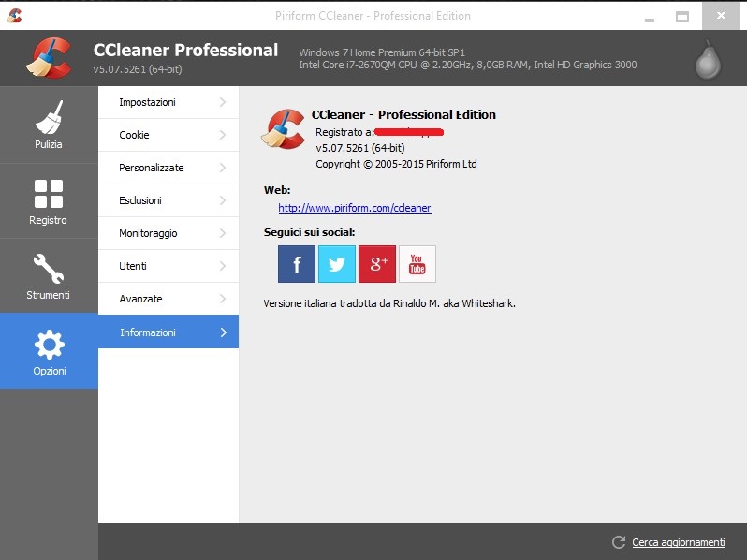This screenshot has height=560, width=747.
Task: Click the CCleaner logo beside Professional Edition
Action: pos(283,129)
